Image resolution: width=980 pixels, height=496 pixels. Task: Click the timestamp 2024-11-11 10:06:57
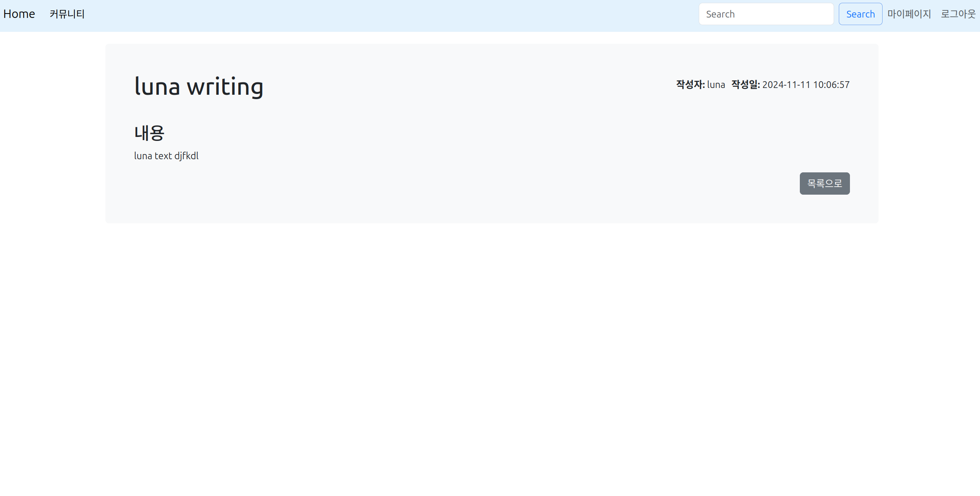coord(806,84)
